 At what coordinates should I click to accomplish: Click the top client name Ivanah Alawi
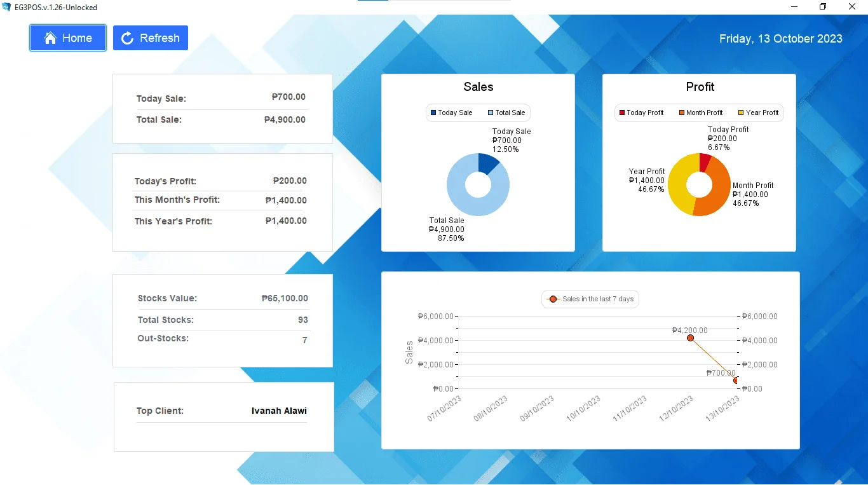(280, 411)
